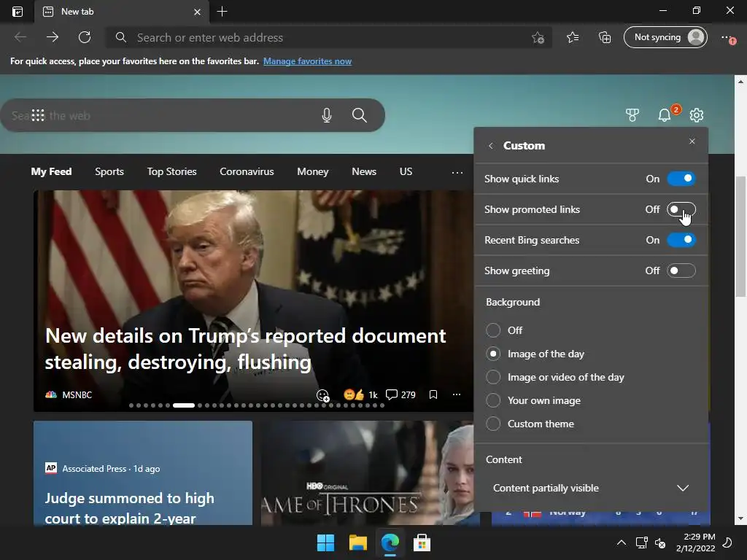Open more options on Trump story card
747x560 pixels.
457,394
